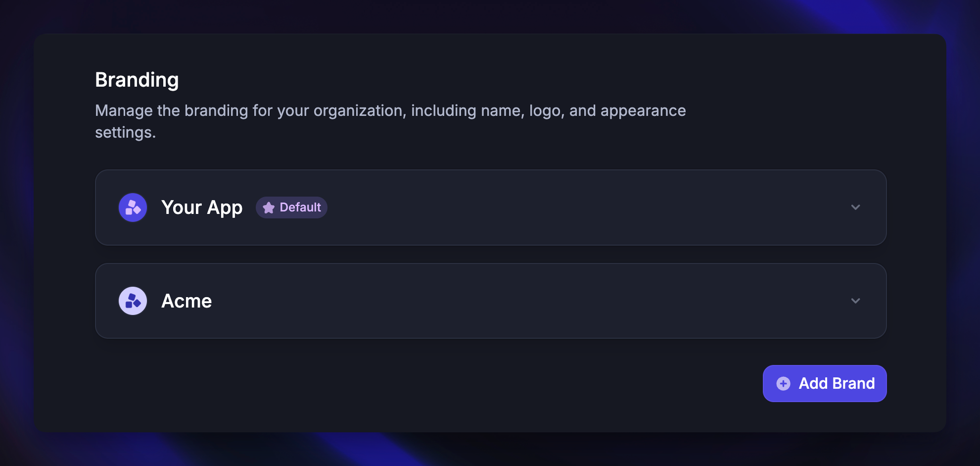Click the Branding heading
Screen dimensions: 980x466
tap(137, 79)
